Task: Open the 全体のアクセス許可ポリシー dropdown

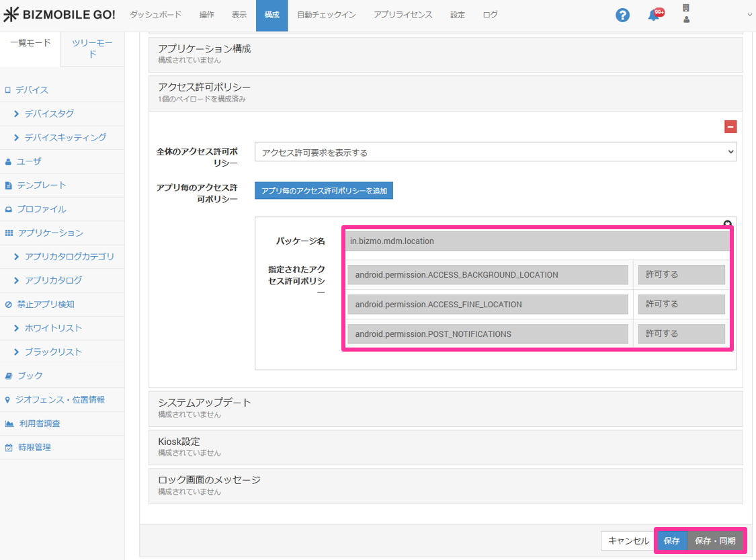Action: (495, 153)
